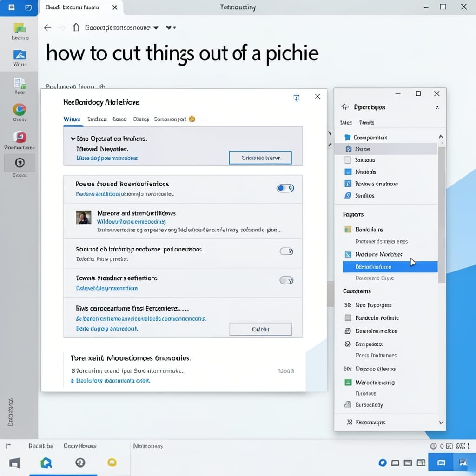Follow the blue link under the 'Towns' setting

tap(106, 288)
